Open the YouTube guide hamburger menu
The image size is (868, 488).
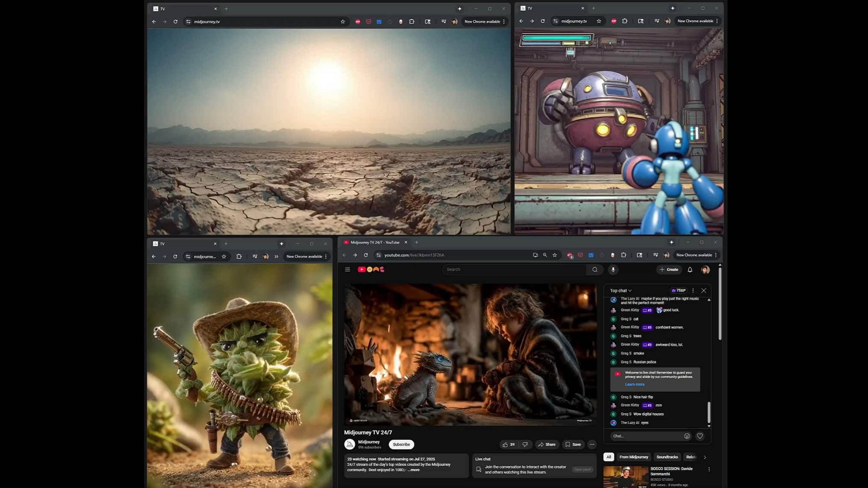[x=347, y=269]
